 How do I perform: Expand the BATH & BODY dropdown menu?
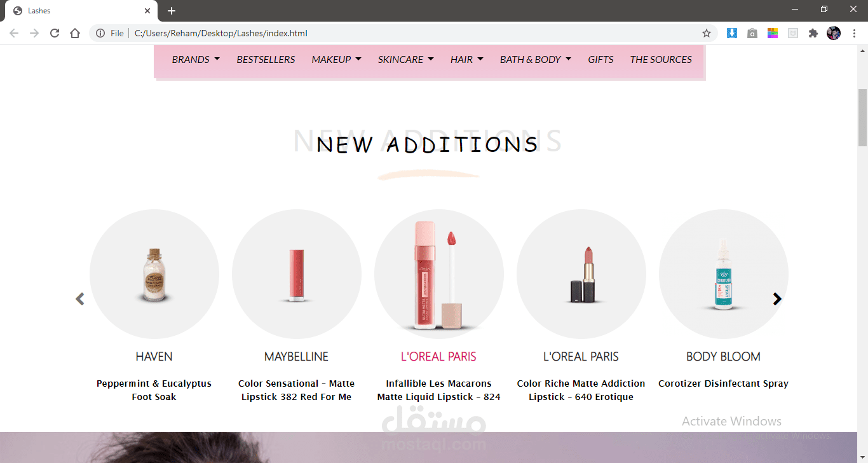click(x=536, y=59)
